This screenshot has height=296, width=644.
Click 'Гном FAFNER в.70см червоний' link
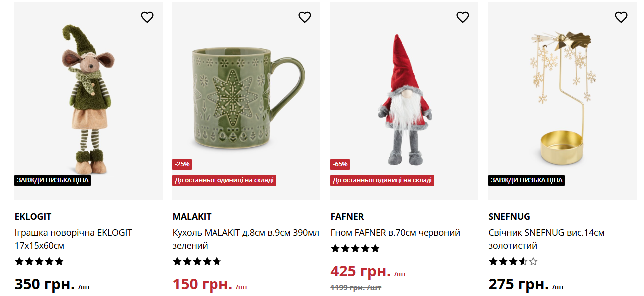coord(395,233)
